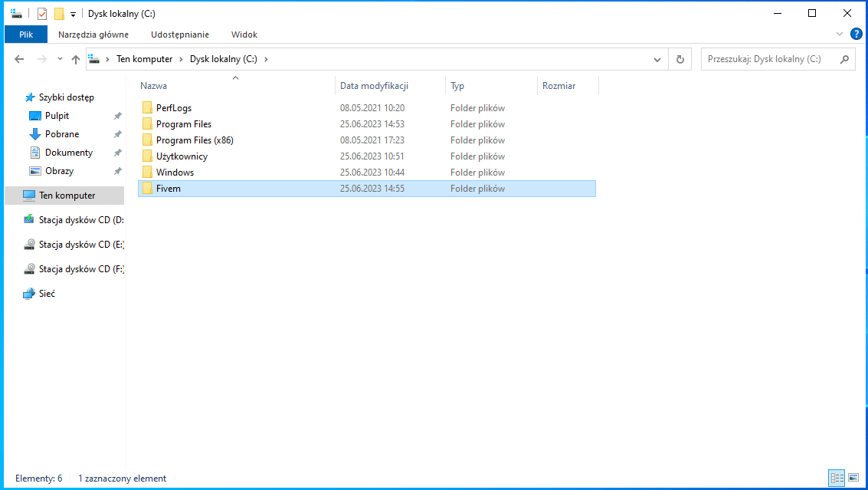The width and height of the screenshot is (868, 490).
Task: Click the New folder icon in title bar
Action: pos(59,14)
